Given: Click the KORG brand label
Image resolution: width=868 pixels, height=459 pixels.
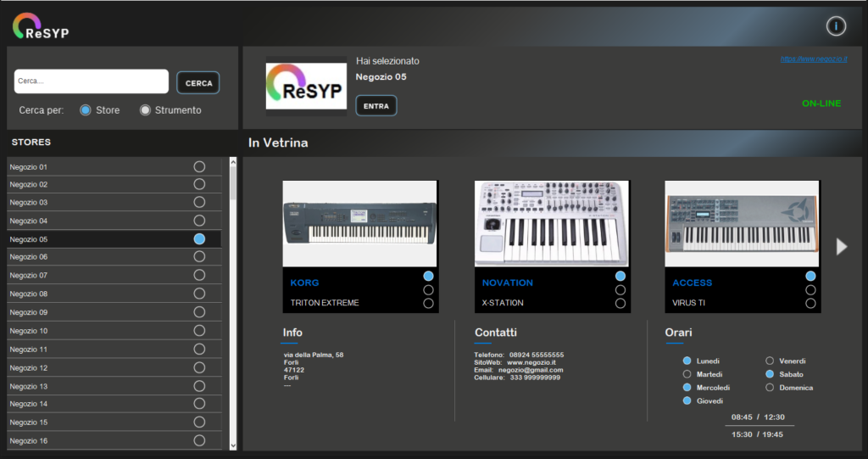Looking at the screenshot, I should (304, 283).
